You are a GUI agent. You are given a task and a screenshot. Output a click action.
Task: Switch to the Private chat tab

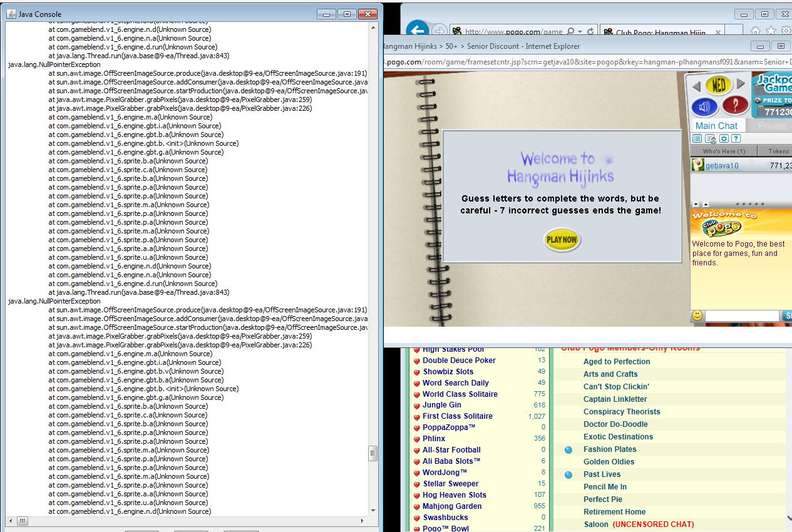point(772,126)
